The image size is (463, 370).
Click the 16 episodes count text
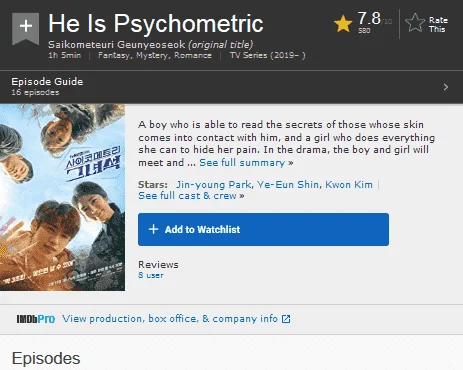35,92
